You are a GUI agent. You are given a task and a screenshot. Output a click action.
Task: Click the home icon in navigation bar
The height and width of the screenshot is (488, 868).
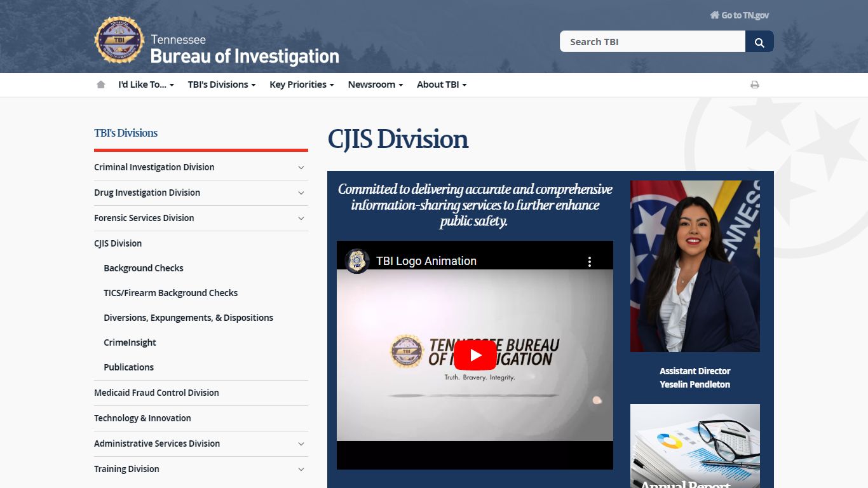point(100,85)
